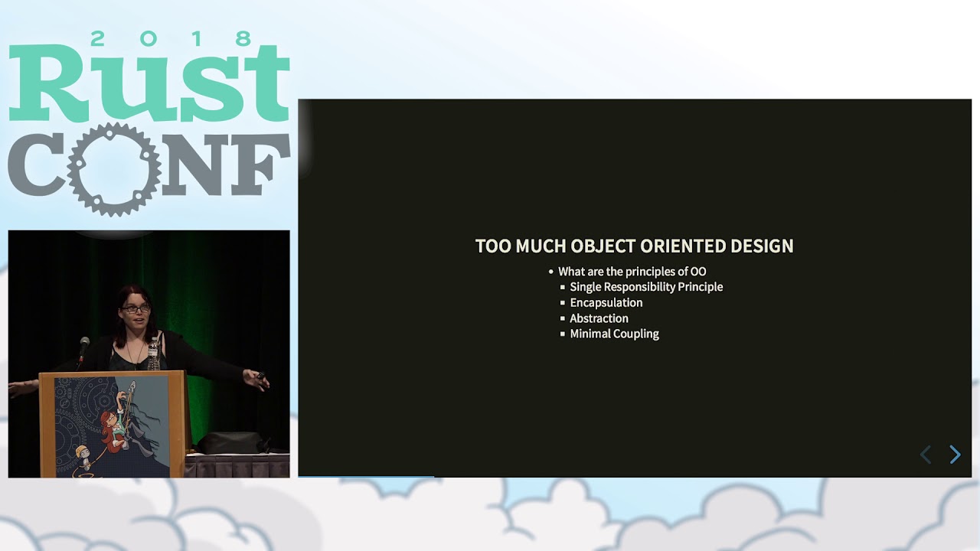The width and height of the screenshot is (980, 551).
Task: Click 'What are the principles of OO'
Action: pos(632,272)
